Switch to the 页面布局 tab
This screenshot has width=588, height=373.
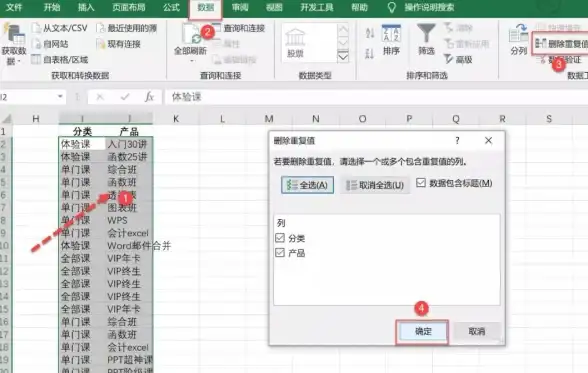click(x=129, y=7)
